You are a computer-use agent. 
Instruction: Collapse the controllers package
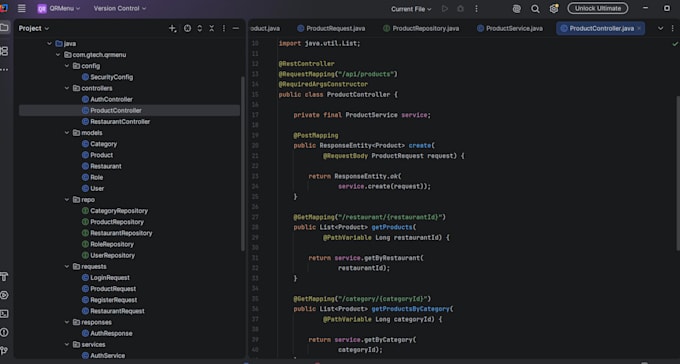pos(67,89)
